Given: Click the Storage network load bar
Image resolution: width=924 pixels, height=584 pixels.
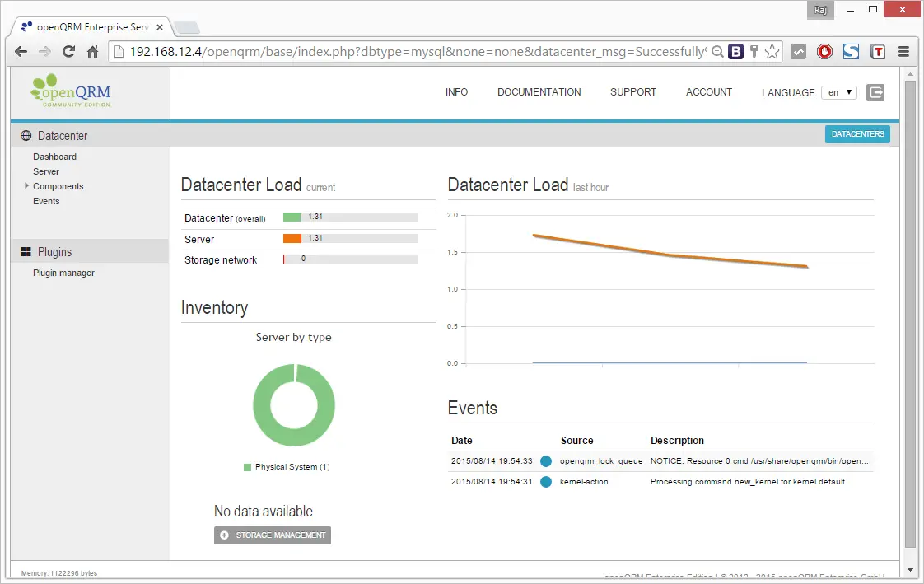Looking at the screenshot, I should point(351,259).
